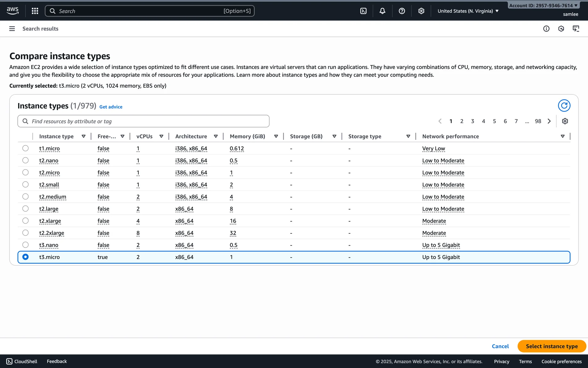This screenshot has width=588, height=368.
Task: Open the help question mark menu
Action: pyautogui.click(x=402, y=11)
